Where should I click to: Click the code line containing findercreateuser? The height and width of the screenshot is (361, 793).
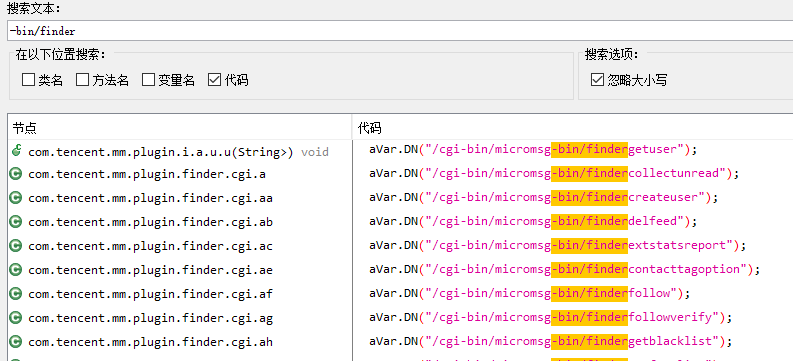coord(544,197)
